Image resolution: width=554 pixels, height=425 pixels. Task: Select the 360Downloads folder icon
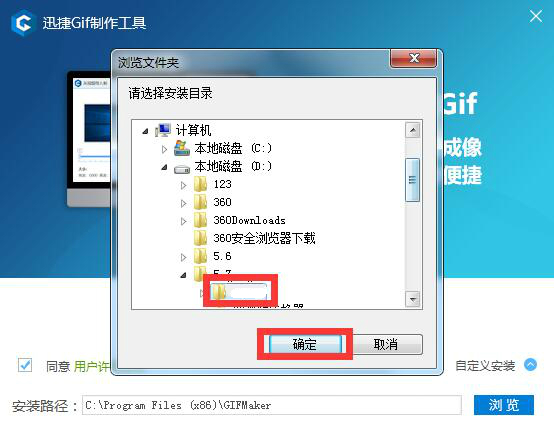click(200, 220)
